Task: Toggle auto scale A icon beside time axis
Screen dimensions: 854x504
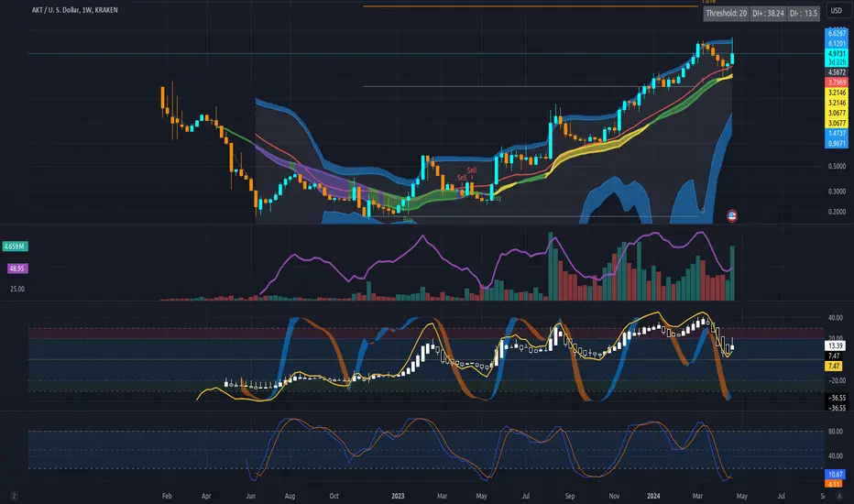Action: (840, 496)
